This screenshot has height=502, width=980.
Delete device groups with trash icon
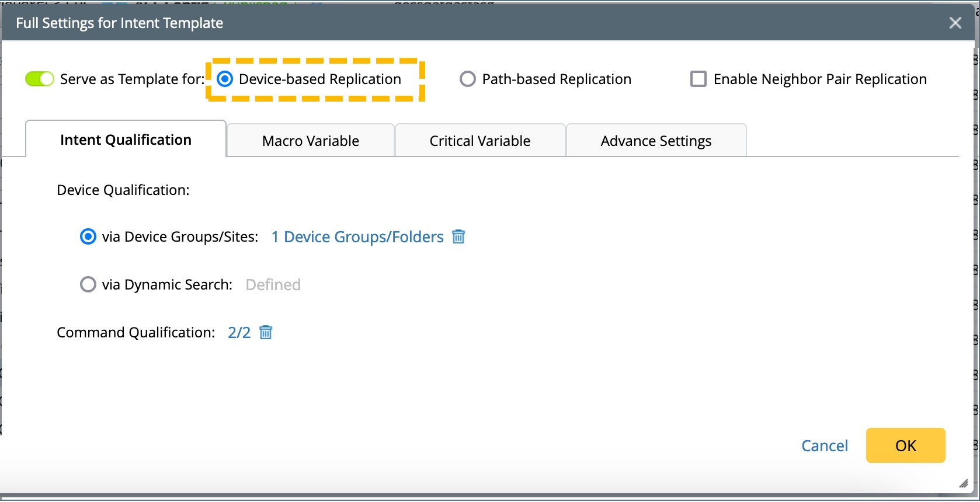(458, 236)
